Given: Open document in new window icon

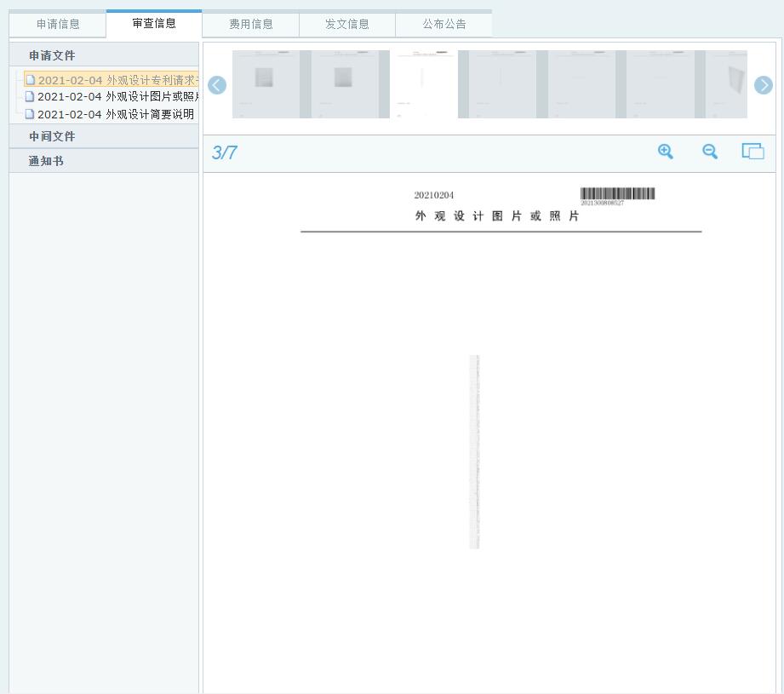Looking at the screenshot, I should click(x=753, y=152).
